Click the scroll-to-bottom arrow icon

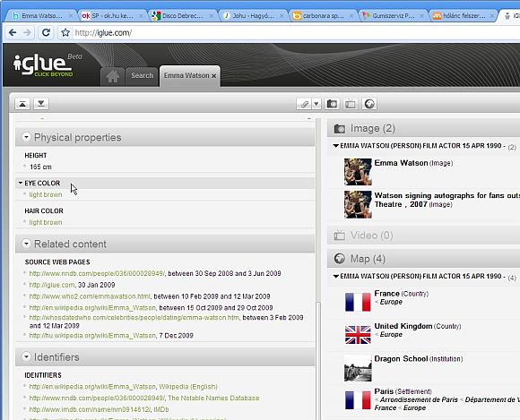[41, 104]
